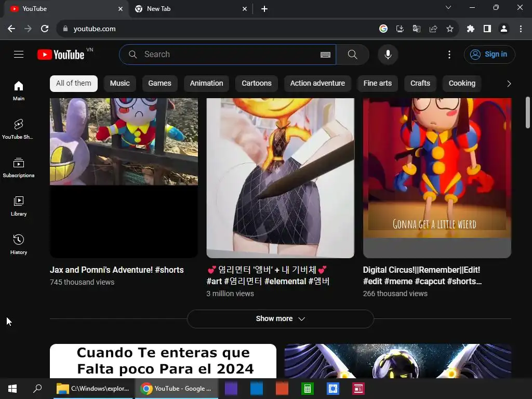Open the winged robot video thumbnail

click(x=397, y=361)
